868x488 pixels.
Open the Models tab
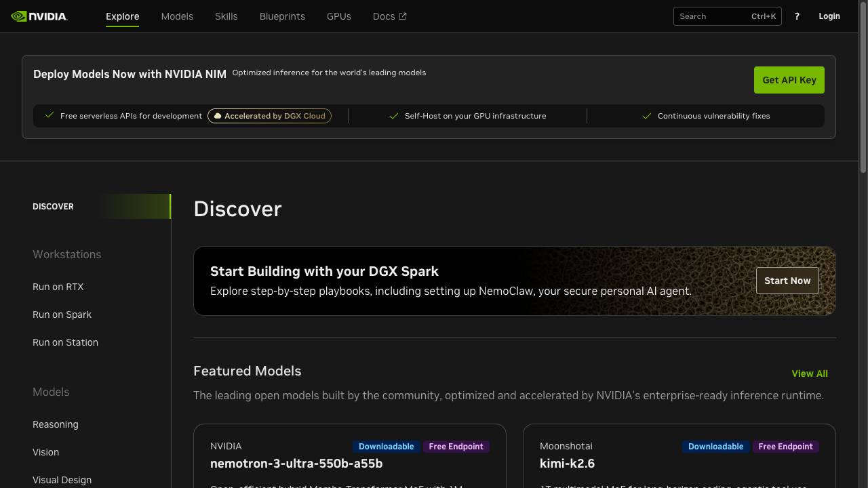[x=177, y=16]
